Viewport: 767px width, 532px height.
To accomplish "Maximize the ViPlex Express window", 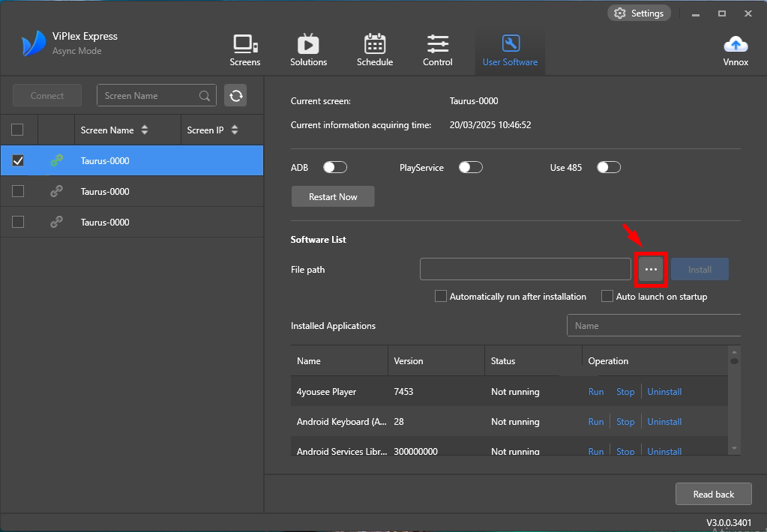I will click(x=721, y=13).
